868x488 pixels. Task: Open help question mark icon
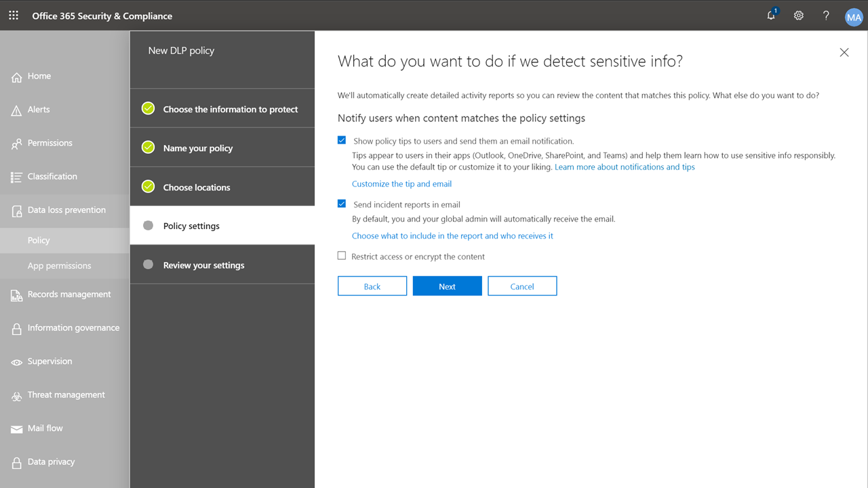pyautogui.click(x=826, y=16)
